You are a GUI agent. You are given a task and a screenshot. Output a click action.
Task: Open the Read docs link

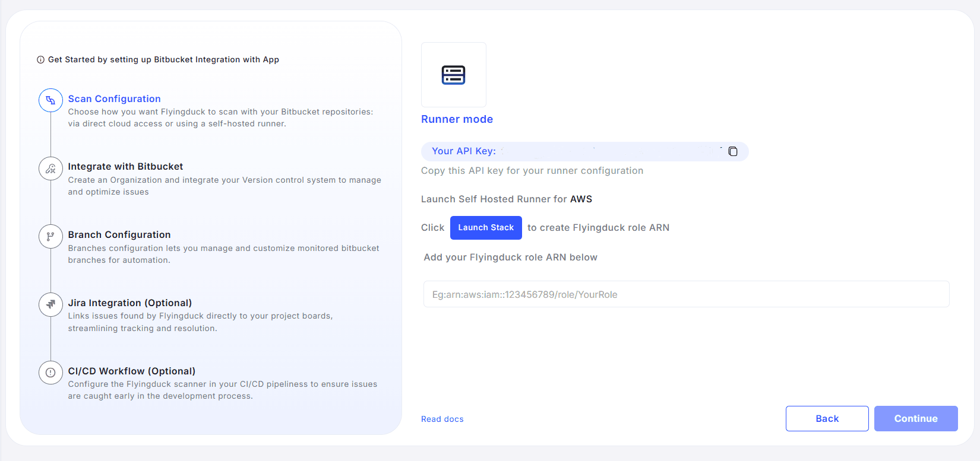[442, 419]
